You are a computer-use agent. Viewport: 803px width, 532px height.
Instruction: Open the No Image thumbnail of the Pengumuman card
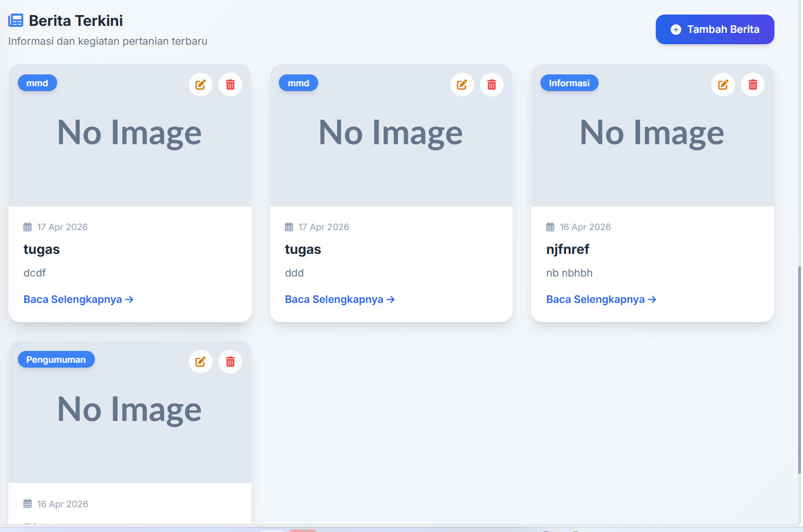[130, 412]
